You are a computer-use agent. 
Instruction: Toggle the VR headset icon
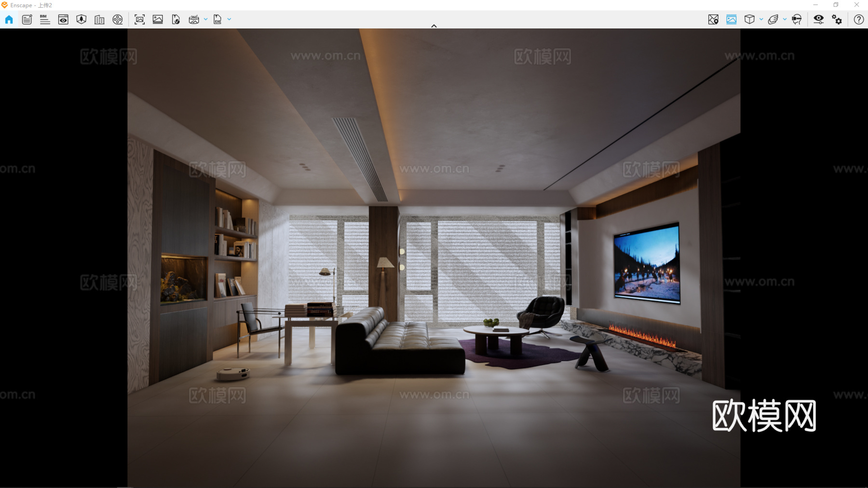coord(797,19)
